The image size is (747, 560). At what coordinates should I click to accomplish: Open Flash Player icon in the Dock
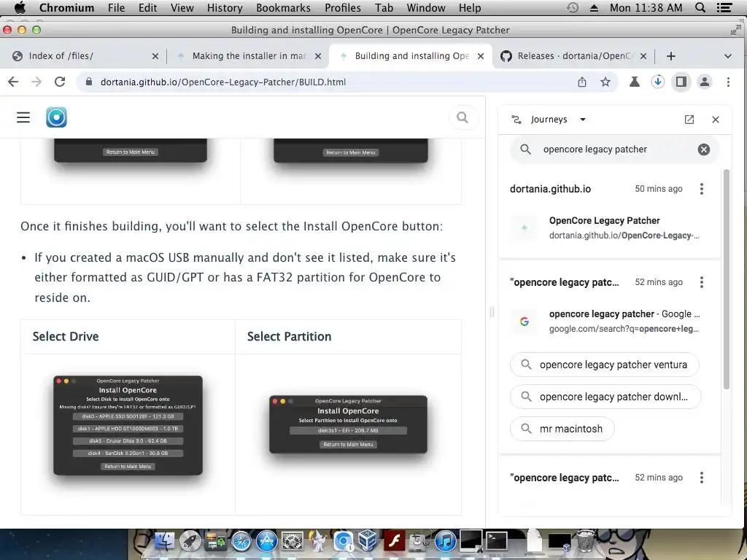[395, 542]
